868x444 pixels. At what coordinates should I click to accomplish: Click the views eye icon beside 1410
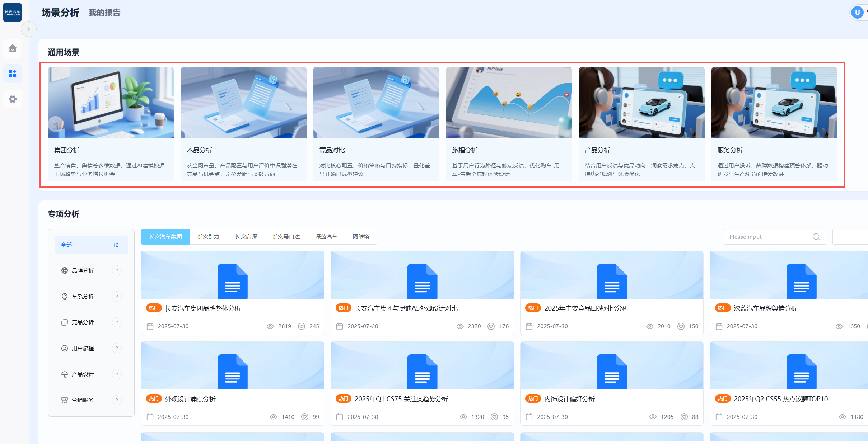point(274,417)
